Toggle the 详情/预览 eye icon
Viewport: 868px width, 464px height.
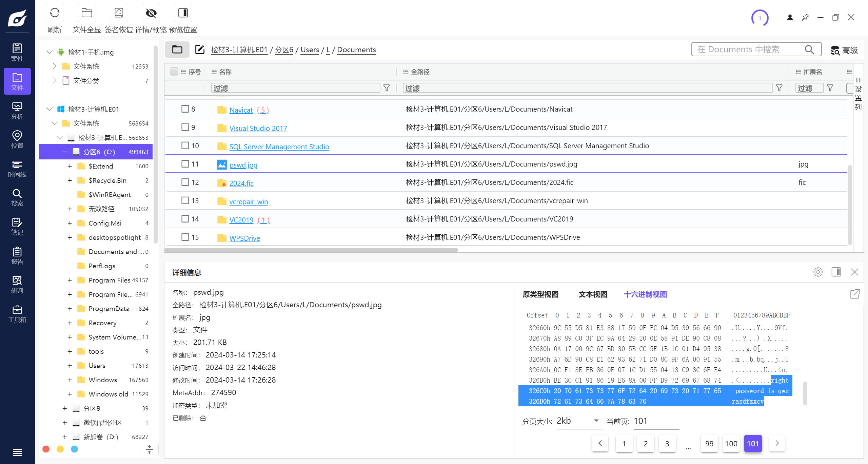151,13
